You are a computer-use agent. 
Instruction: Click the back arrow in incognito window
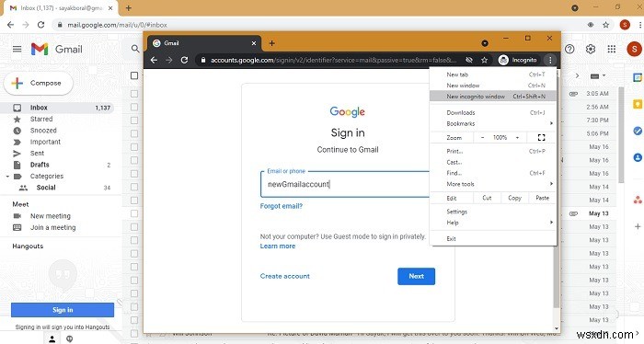click(x=154, y=60)
